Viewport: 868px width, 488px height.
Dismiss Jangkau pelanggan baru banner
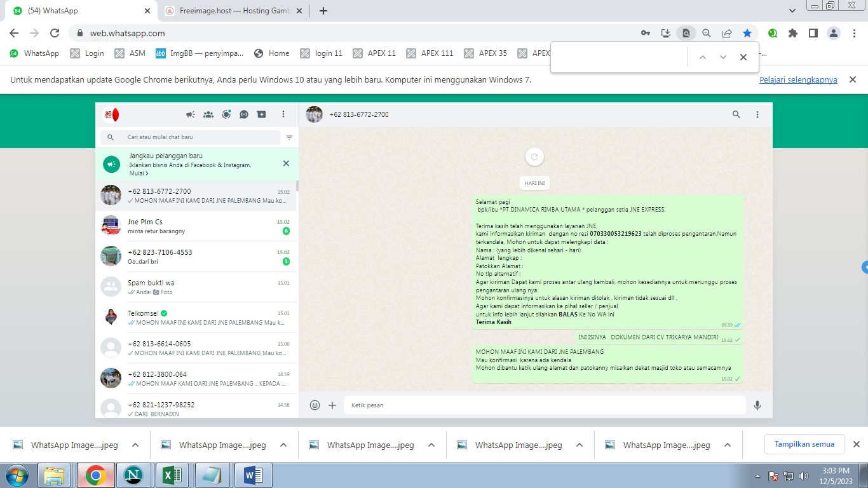pos(286,163)
